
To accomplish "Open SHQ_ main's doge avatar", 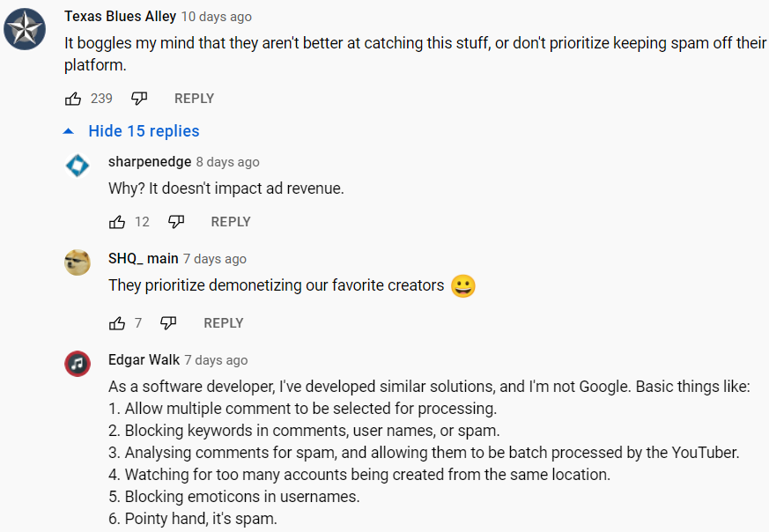I will point(78,262).
